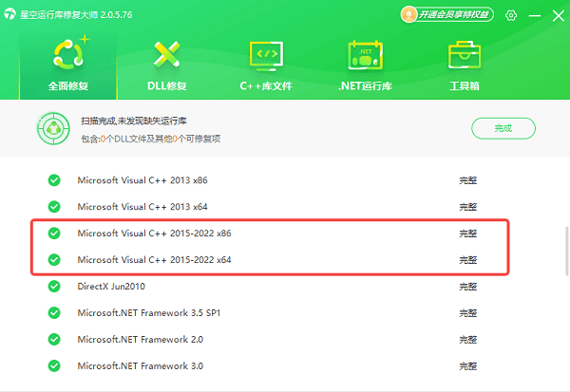The image size is (570, 392).
Task: Click the 扫描完成,未发现缺失运行库 heading
Action: [134, 121]
